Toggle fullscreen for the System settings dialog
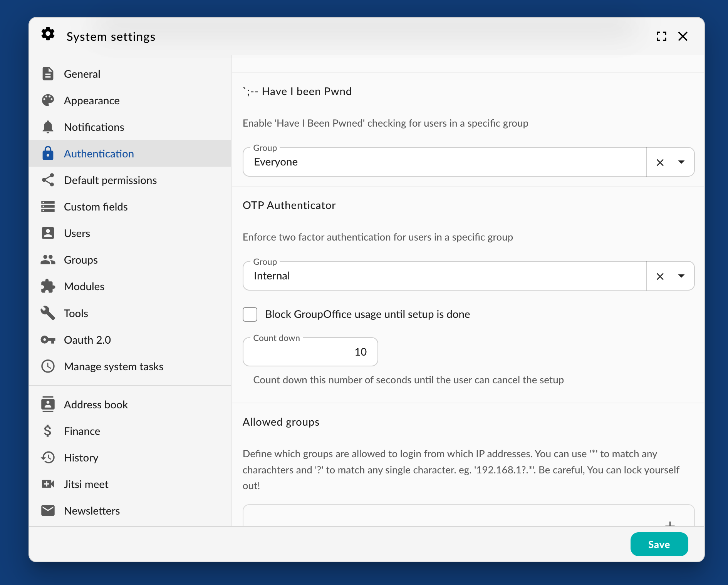Screen dimensions: 728x585 click(x=661, y=37)
